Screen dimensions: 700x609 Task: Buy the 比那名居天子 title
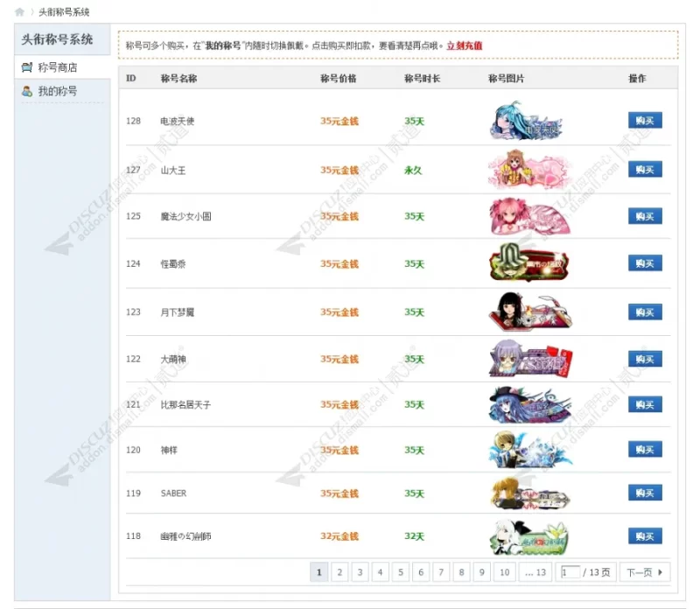645,404
